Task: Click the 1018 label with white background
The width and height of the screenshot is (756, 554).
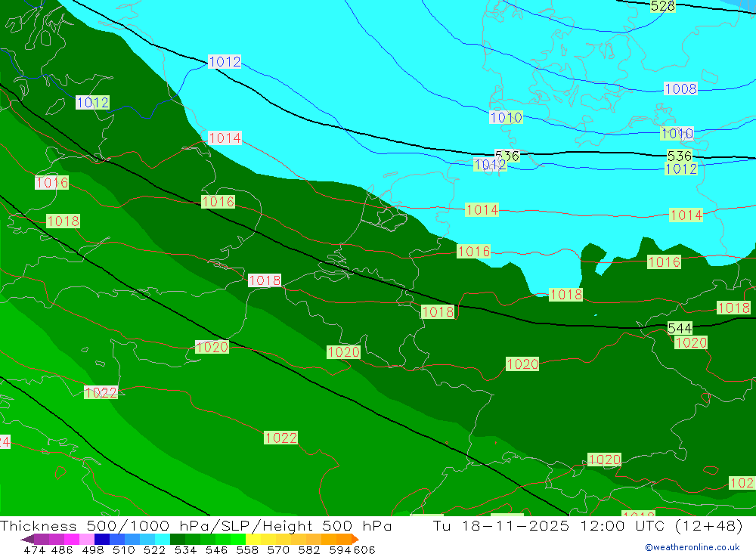Action: 264,280
